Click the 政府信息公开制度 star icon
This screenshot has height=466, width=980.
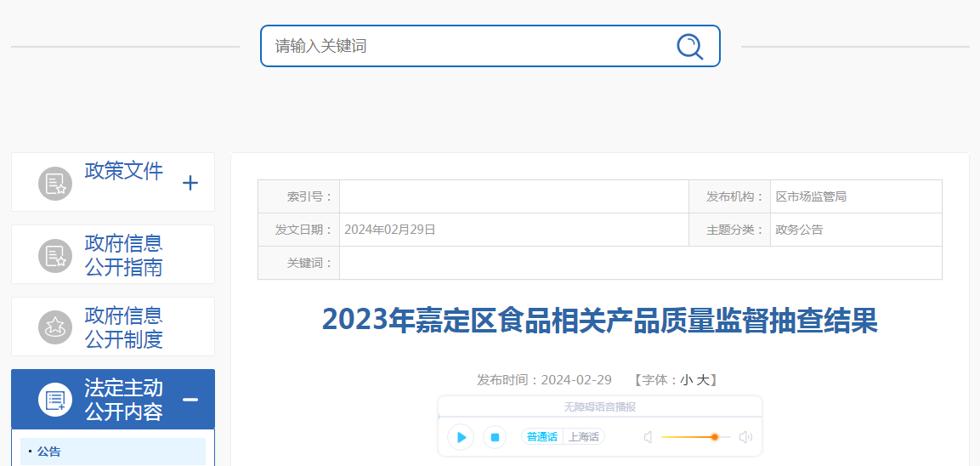coord(55,327)
